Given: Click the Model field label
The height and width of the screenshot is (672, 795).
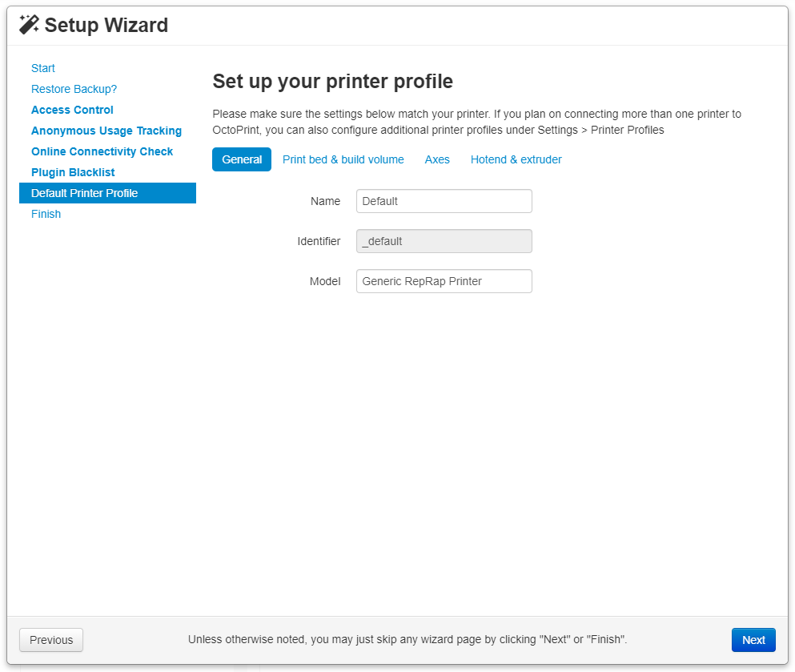Looking at the screenshot, I should [x=325, y=281].
